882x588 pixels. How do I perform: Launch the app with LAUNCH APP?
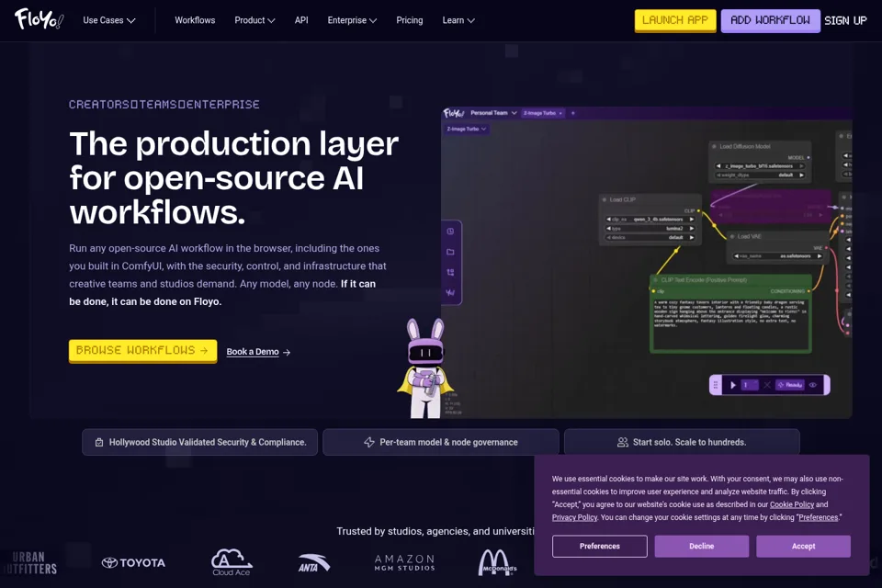pyautogui.click(x=675, y=20)
